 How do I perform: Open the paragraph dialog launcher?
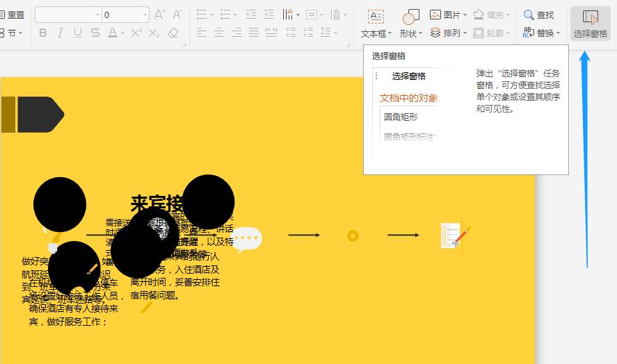point(348,45)
